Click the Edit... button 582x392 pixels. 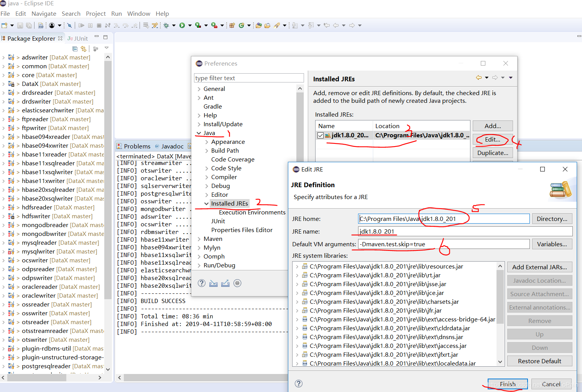point(493,139)
